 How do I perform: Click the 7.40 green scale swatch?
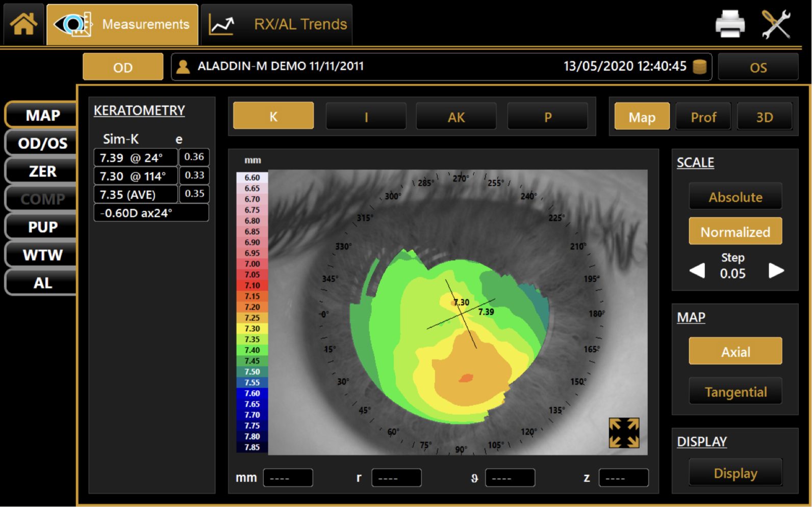coord(252,350)
